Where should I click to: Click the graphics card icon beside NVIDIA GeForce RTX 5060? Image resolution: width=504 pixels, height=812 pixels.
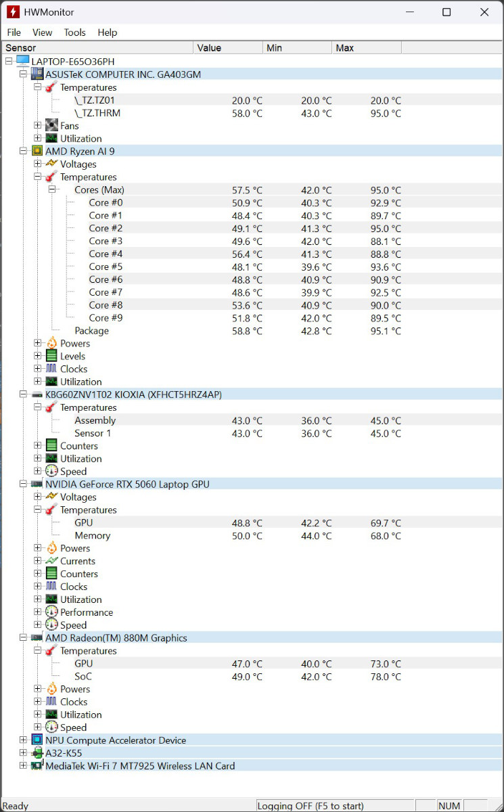pyautogui.click(x=37, y=484)
